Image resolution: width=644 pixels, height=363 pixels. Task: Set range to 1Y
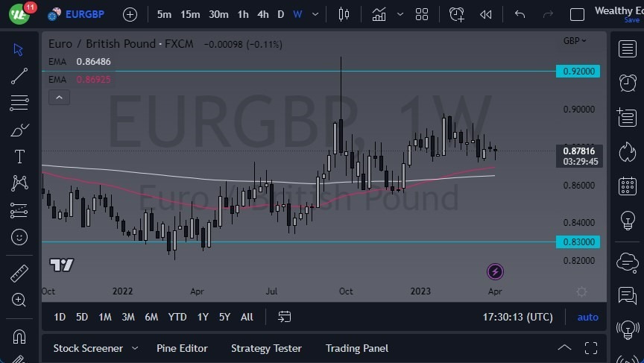pos(203,317)
